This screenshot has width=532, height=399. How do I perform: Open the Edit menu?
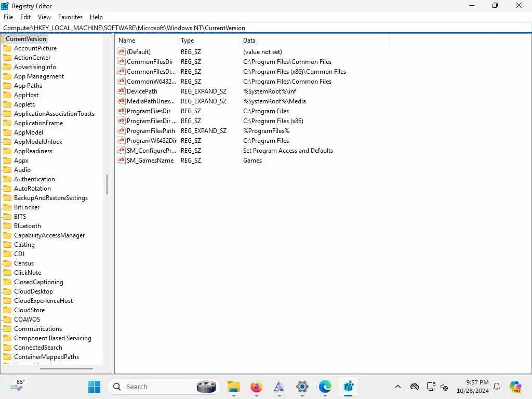point(25,17)
